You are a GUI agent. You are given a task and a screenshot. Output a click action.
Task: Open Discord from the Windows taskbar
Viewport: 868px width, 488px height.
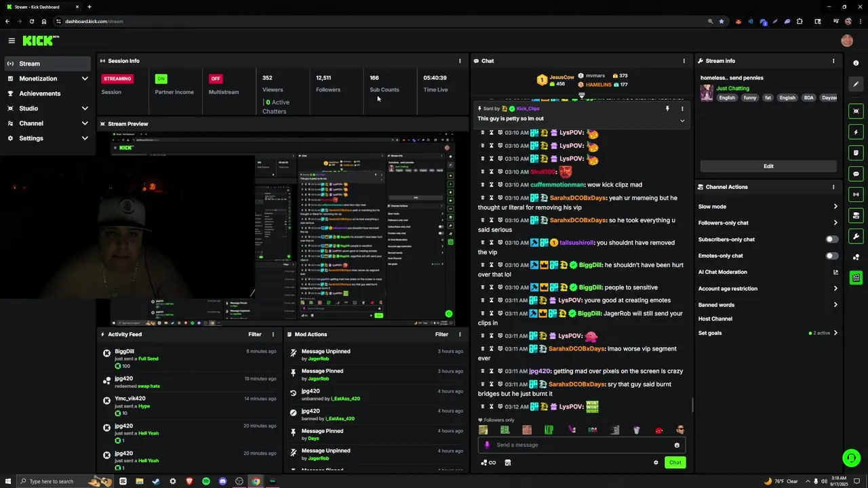222,481
